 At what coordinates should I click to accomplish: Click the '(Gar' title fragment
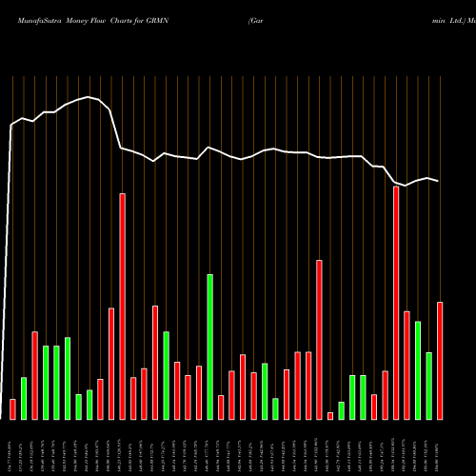(x=256, y=21)
